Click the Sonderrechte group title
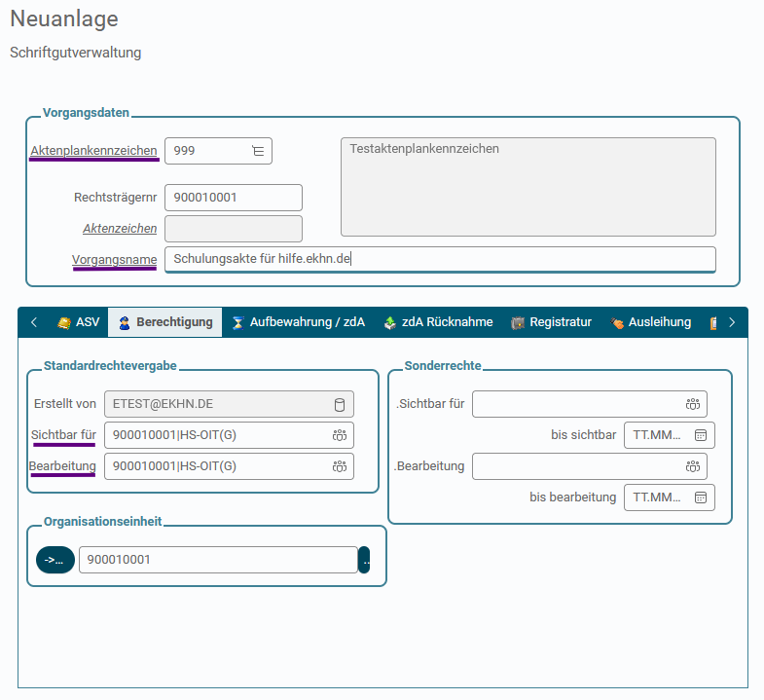This screenshot has height=700, width=764. (x=443, y=366)
